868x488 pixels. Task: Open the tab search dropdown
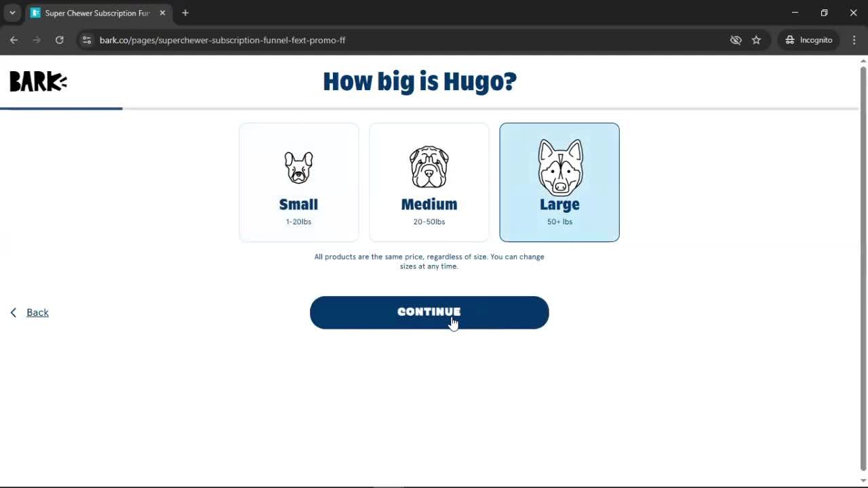click(x=12, y=13)
